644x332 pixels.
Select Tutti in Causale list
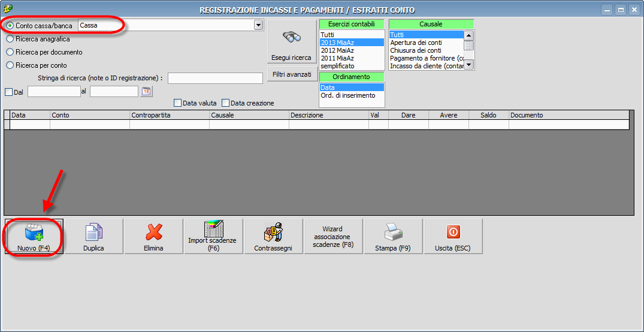pyautogui.click(x=427, y=35)
